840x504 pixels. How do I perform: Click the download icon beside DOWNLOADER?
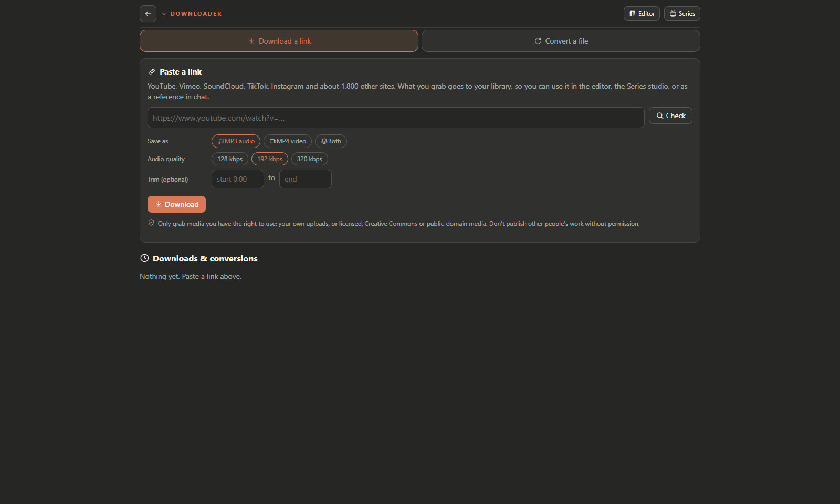tap(164, 14)
